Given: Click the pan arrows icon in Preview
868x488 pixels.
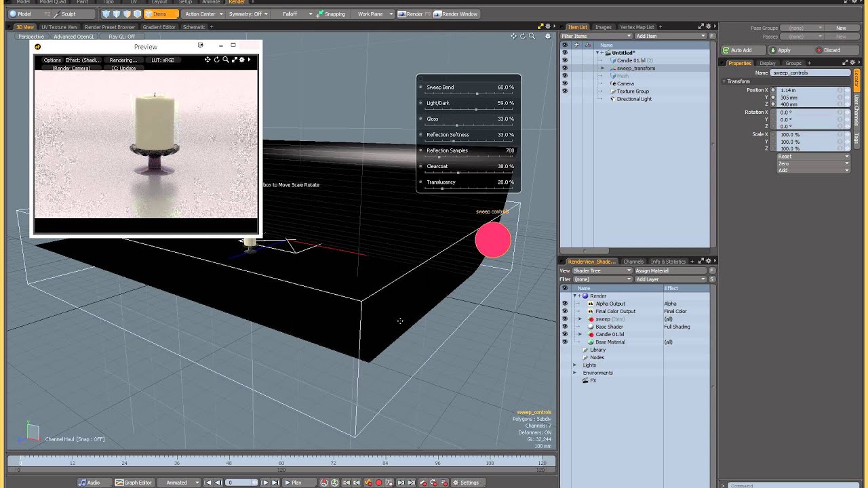Looking at the screenshot, I should coord(208,60).
